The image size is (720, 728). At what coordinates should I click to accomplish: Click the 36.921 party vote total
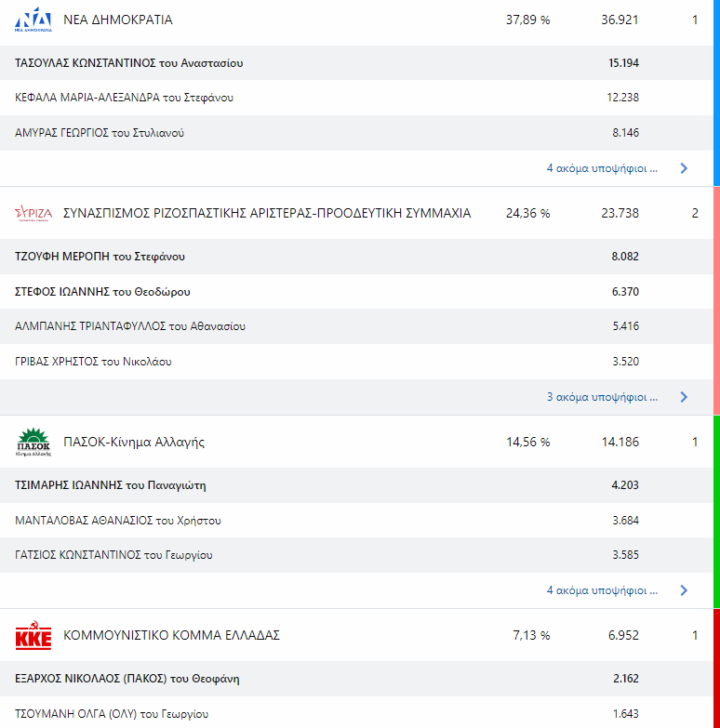click(620, 20)
